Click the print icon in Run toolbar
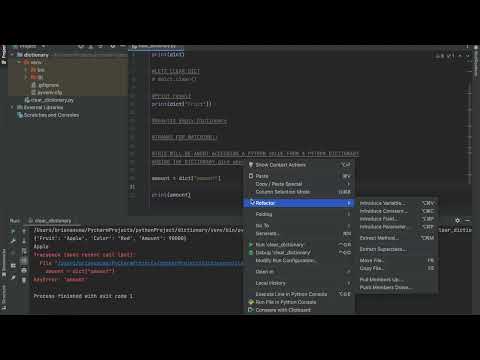 click(24, 270)
